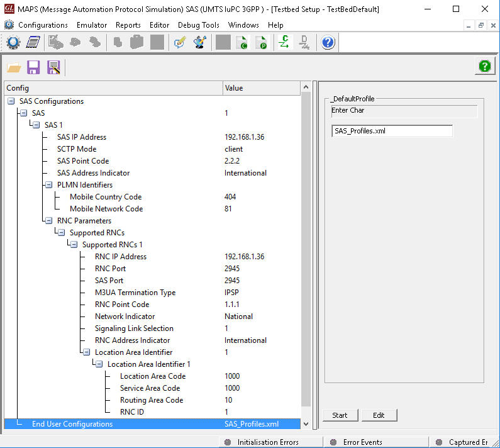Viewport: 500px width, 448px height.
Task: Click the grey square icon left of the C document icon
Action: tap(223, 42)
